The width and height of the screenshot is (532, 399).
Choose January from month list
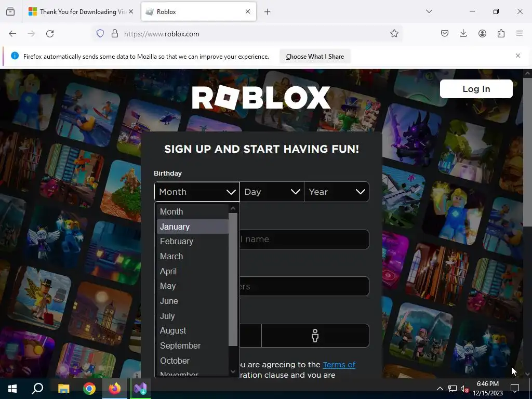(192, 227)
